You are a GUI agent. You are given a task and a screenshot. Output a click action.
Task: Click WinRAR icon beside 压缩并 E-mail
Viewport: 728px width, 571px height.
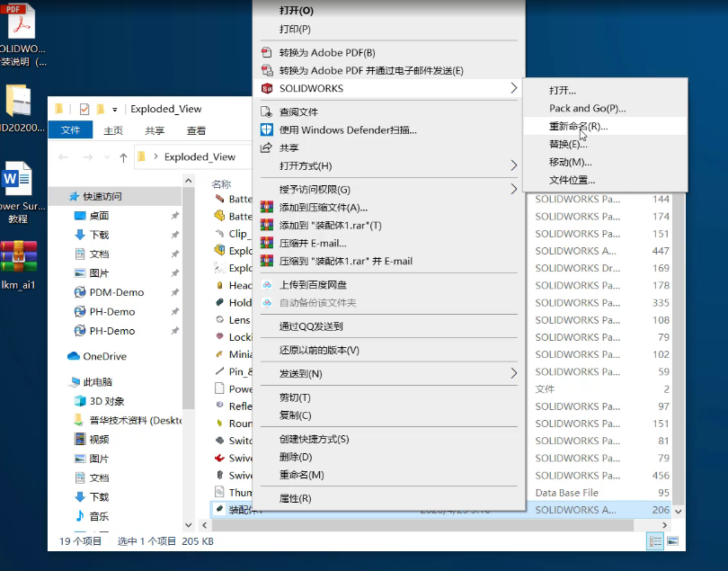click(267, 243)
